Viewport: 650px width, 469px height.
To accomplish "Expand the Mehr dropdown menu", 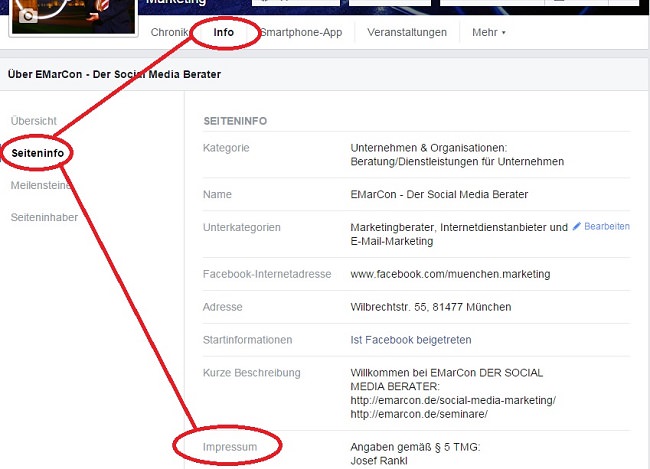I will tap(488, 32).
